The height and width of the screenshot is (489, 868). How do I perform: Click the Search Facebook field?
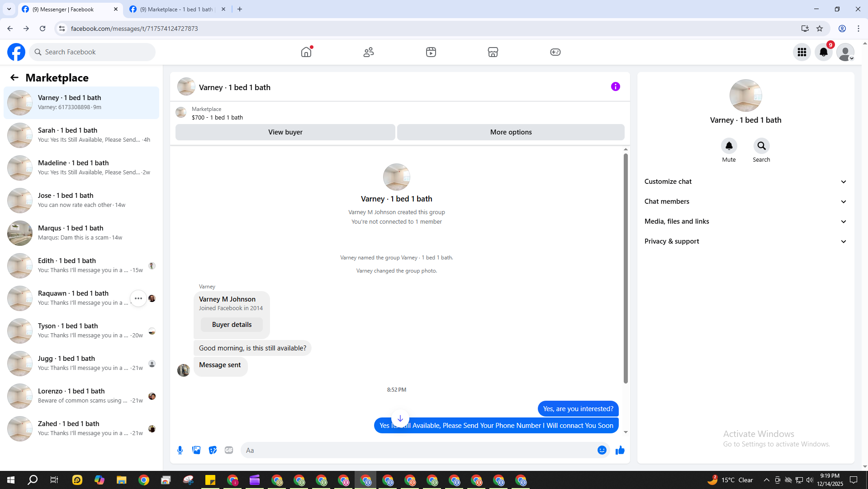point(93,52)
